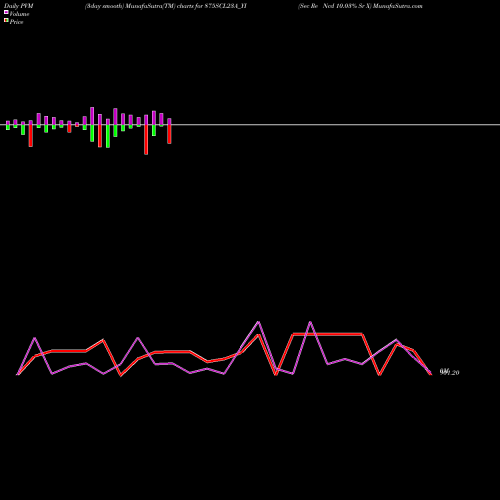Click the red-green Price legend swatch
The image size is (500, 500).
(x=6, y=20)
